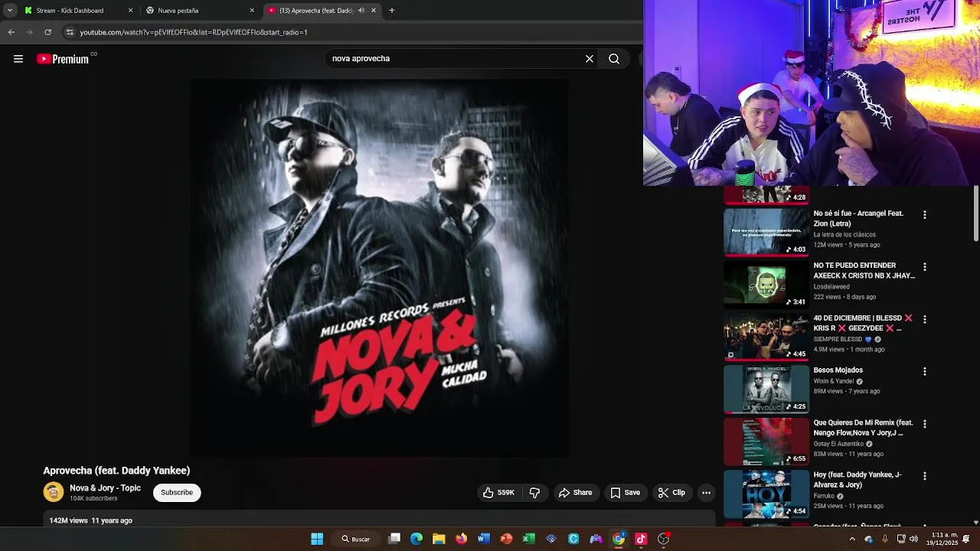Open options for 'Besos Mojados' video

point(925,371)
